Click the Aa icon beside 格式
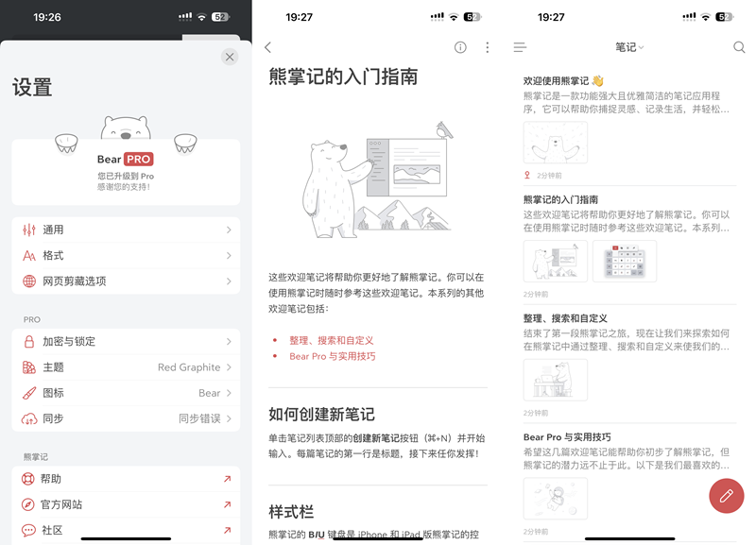Screen dimensions: 756x545 coord(29,255)
